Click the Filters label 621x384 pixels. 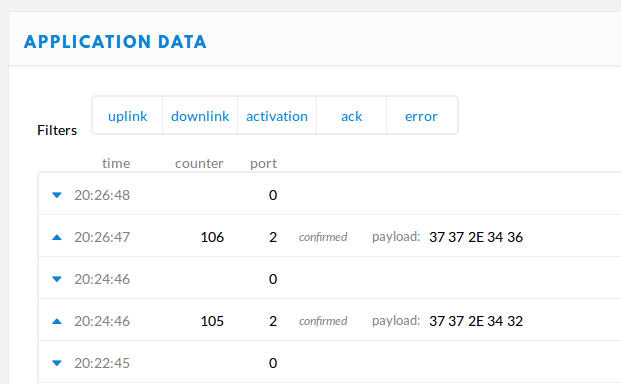coord(57,130)
